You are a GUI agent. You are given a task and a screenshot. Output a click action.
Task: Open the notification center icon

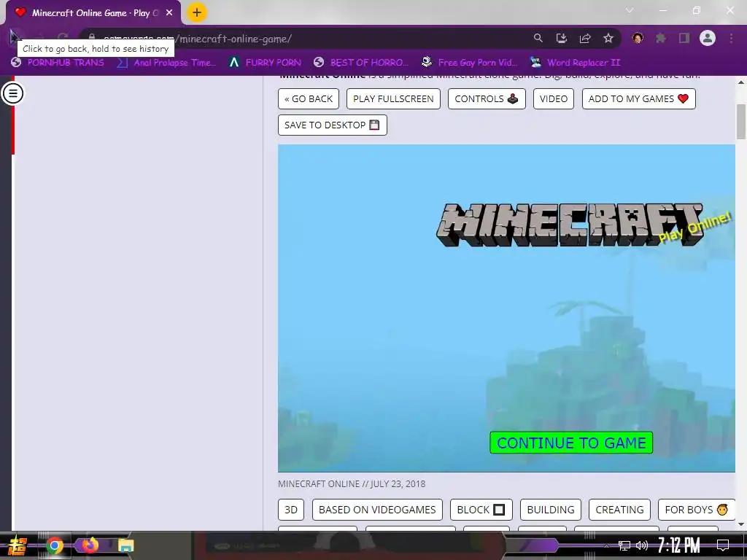(x=723, y=545)
